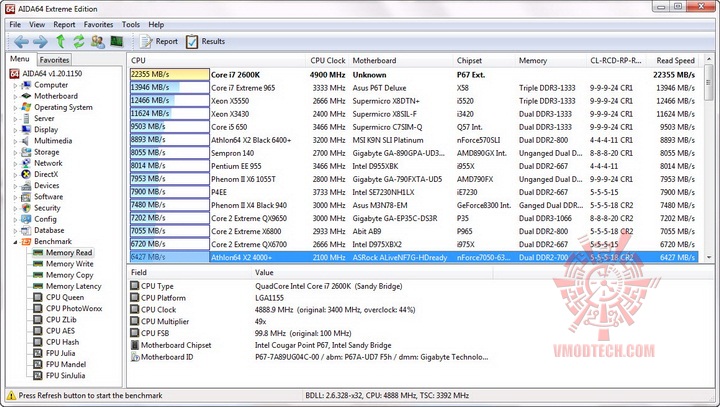720x407 pixels.
Task: Expand the Computer tree node
Action: click(x=15, y=85)
